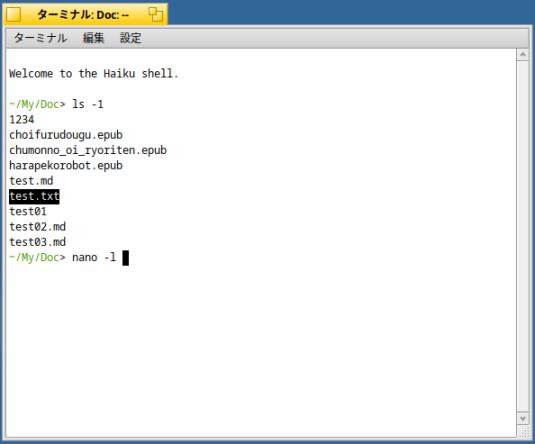Image resolution: width=535 pixels, height=444 pixels.
Task: Click the test03.md entry
Action: pos(38,242)
